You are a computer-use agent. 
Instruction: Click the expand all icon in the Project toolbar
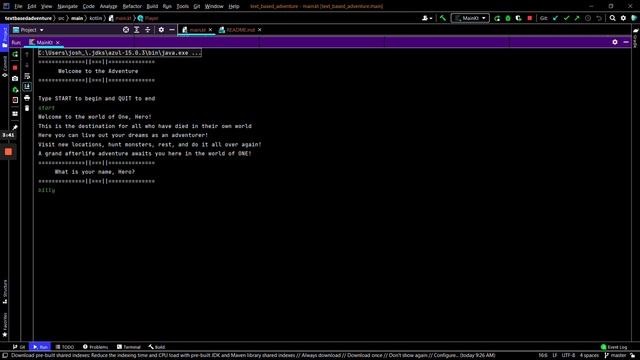tap(137, 30)
